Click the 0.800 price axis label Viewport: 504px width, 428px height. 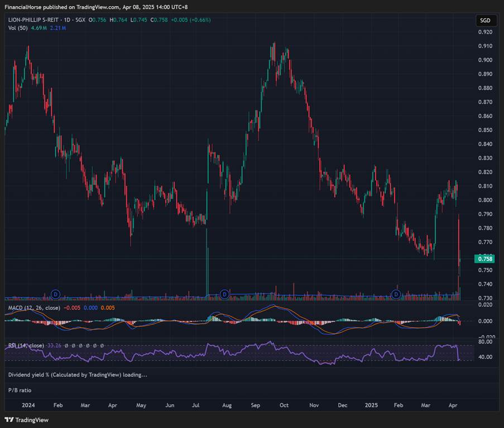pos(485,200)
